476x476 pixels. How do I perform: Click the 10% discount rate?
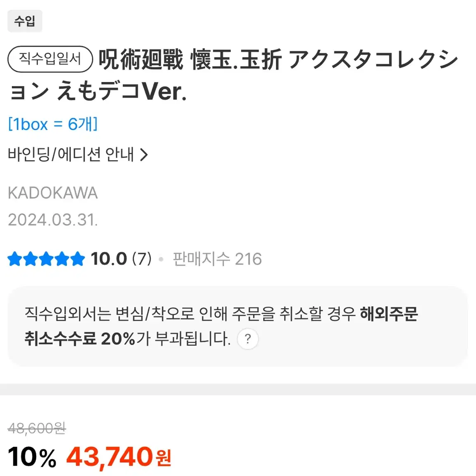(32, 457)
